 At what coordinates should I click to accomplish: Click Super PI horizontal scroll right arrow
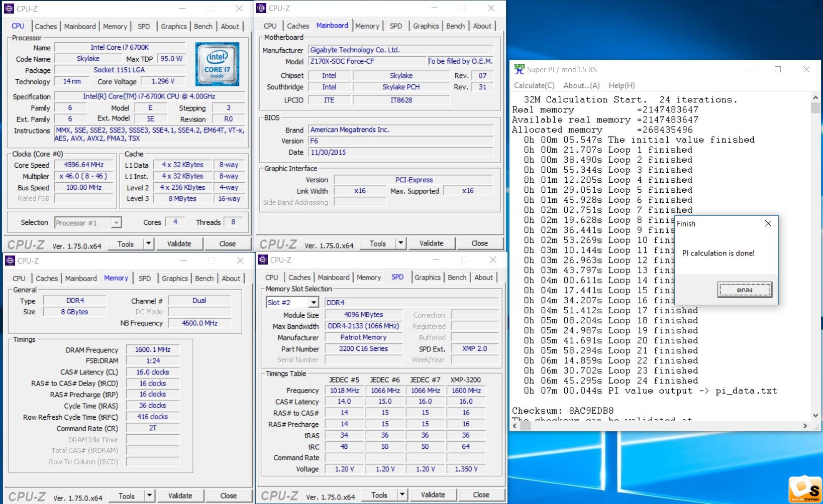point(805,426)
